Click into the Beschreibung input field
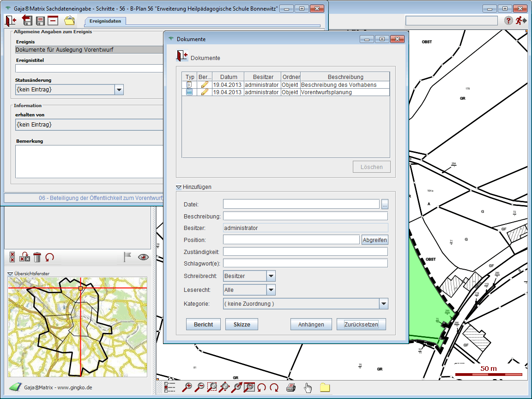Viewport: 532px width, 399px height. coord(305,216)
